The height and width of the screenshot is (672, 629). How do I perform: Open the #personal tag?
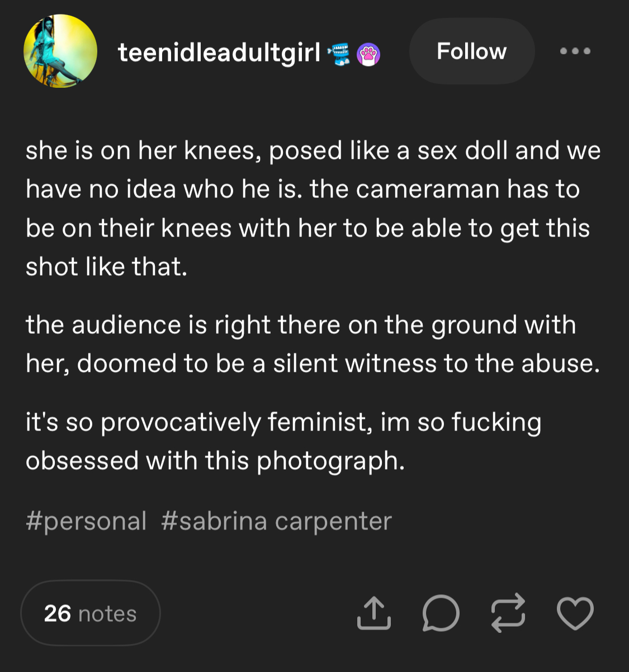86,521
